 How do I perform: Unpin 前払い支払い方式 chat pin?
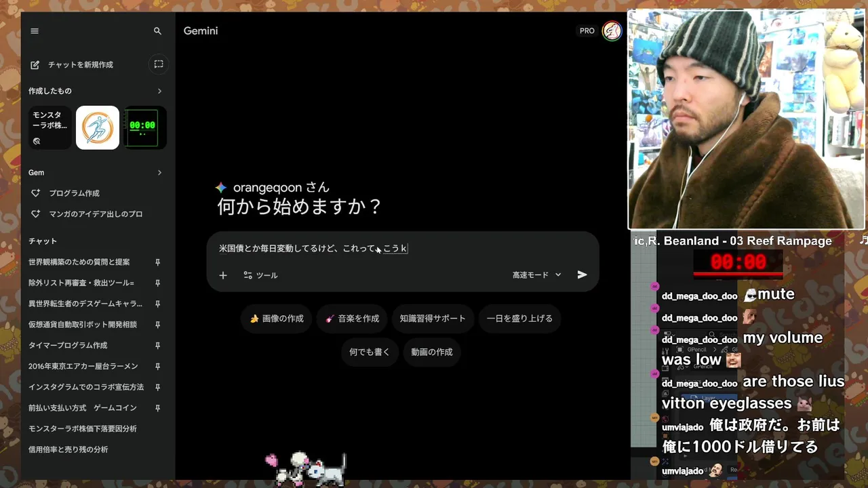[x=157, y=408]
